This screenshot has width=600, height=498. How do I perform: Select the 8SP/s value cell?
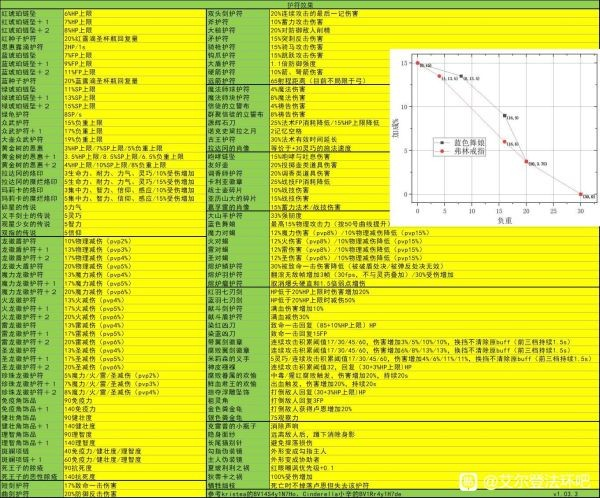point(74,112)
